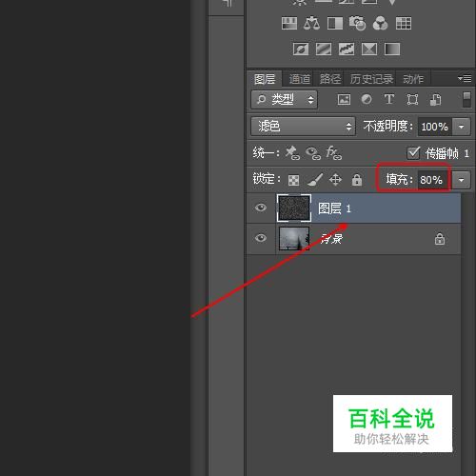
Task: Filter layers by smart objects icon
Action: (x=435, y=100)
